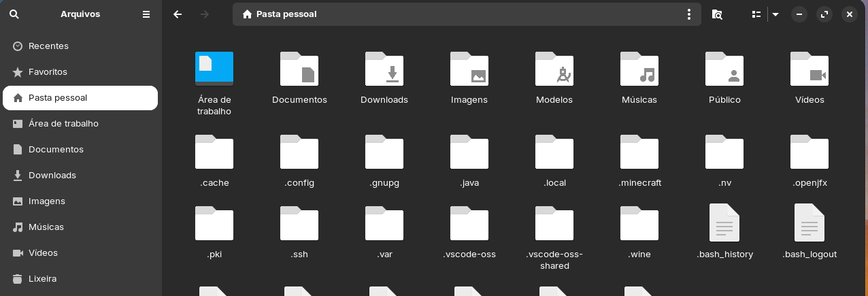Select the .gnupg folder
The width and height of the screenshot is (868, 296).
coord(384,152)
